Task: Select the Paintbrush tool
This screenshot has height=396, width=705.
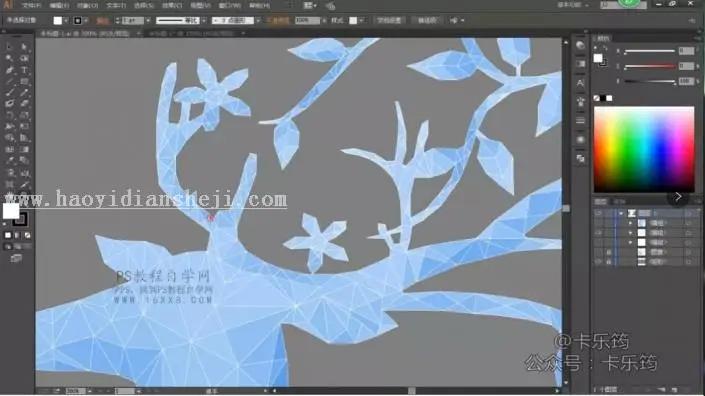Action: (x=9, y=93)
